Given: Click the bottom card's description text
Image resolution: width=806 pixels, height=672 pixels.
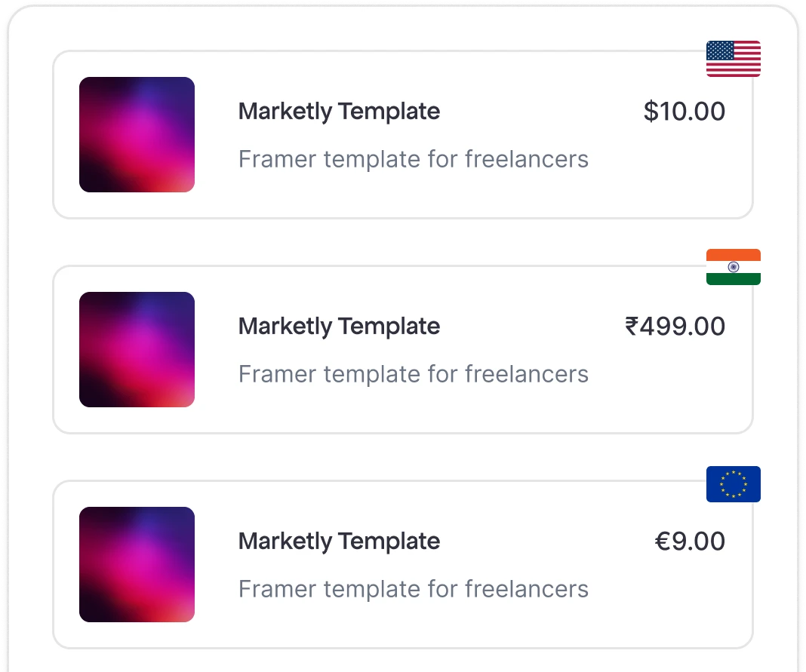Looking at the screenshot, I should 413,589.
